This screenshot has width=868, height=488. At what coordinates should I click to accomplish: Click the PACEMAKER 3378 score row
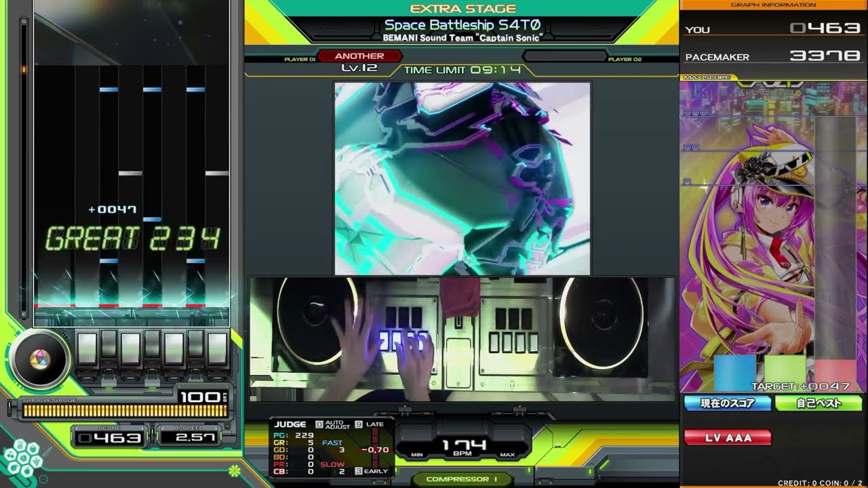tap(773, 56)
